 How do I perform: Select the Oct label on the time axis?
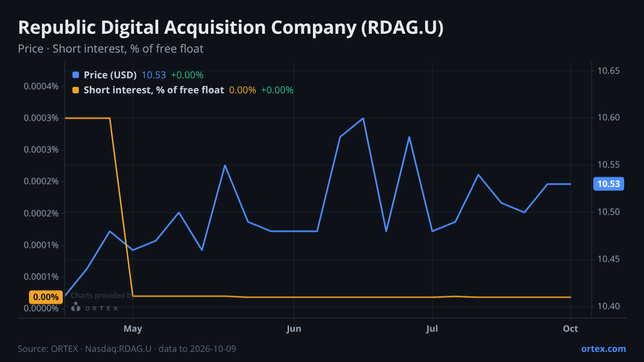click(570, 329)
